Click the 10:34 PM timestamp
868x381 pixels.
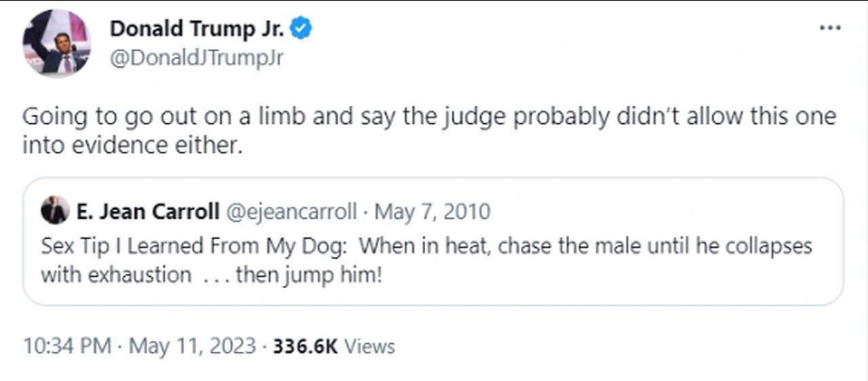point(66,346)
